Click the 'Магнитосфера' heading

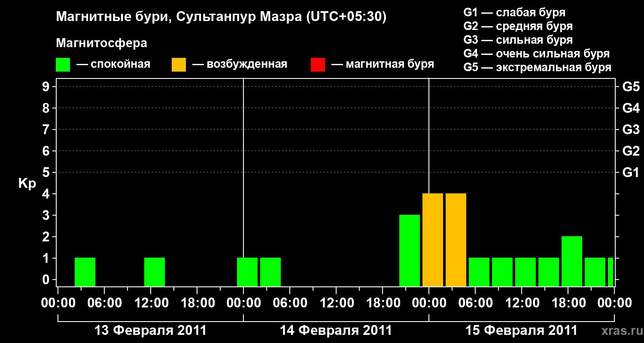pyautogui.click(x=101, y=43)
